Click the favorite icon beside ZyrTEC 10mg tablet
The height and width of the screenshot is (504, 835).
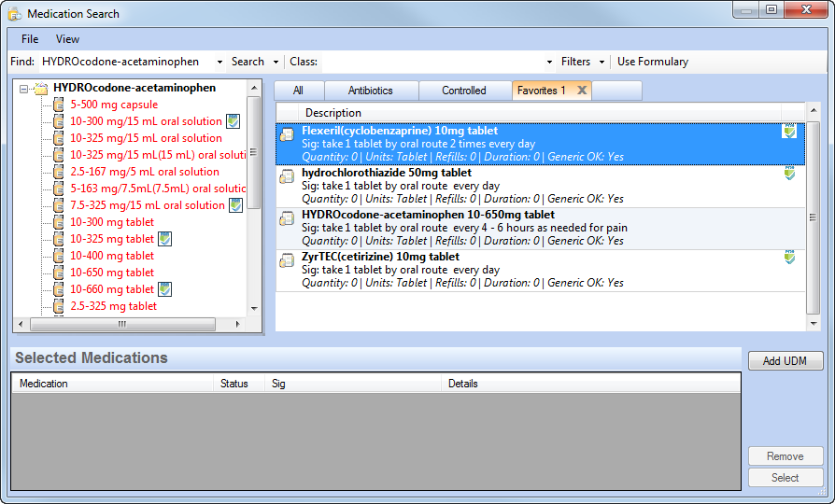point(287,260)
